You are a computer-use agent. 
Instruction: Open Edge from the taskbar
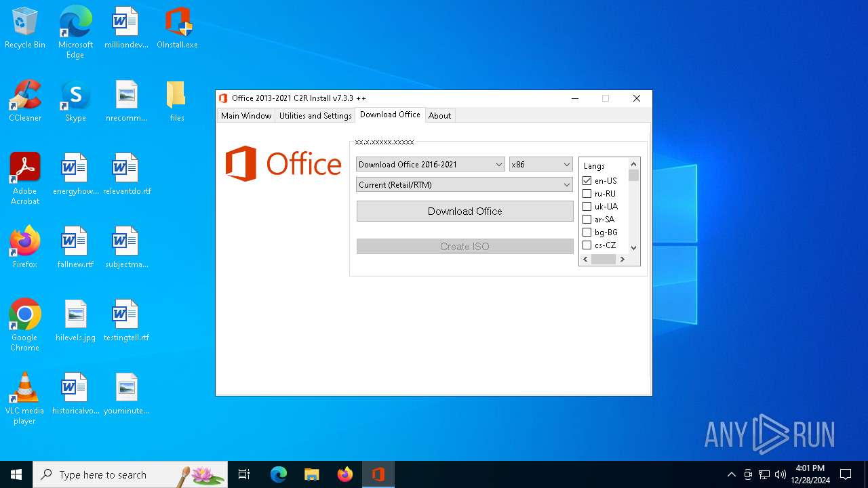[x=279, y=474]
